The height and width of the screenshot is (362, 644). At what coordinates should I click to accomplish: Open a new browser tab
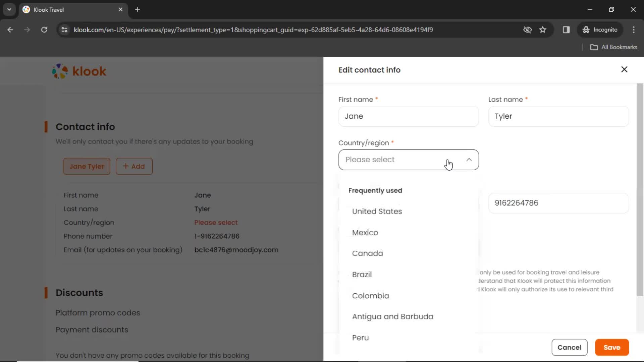tap(138, 10)
